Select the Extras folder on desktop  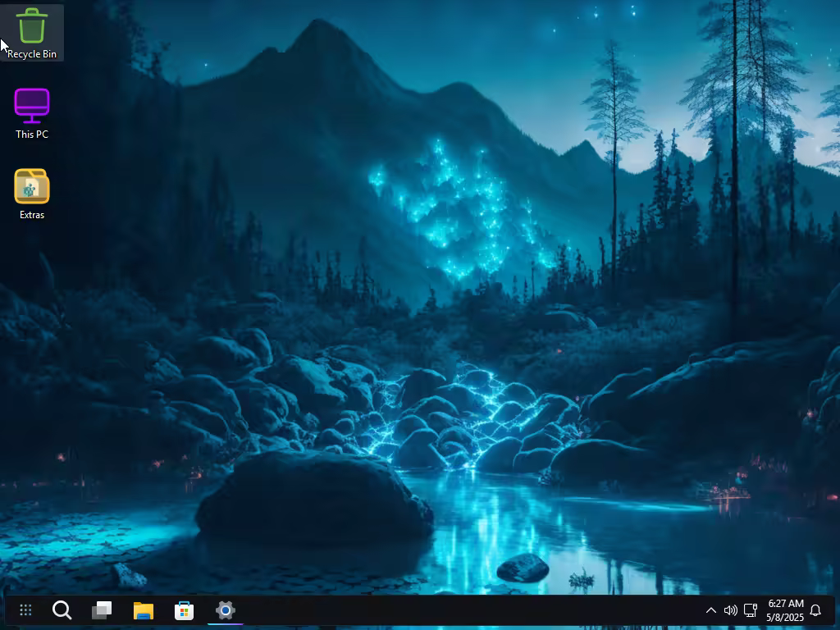(32, 186)
